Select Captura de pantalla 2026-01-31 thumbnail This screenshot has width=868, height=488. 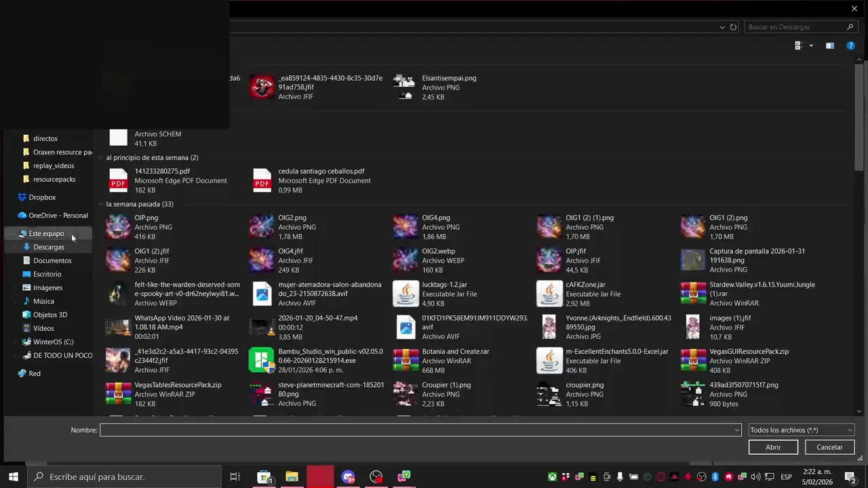[693, 260]
